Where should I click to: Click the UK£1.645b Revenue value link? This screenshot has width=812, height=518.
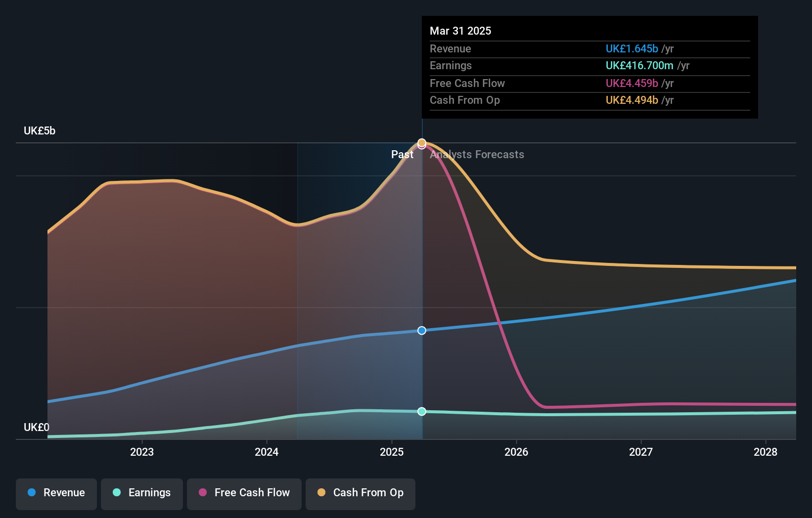click(632, 48)
